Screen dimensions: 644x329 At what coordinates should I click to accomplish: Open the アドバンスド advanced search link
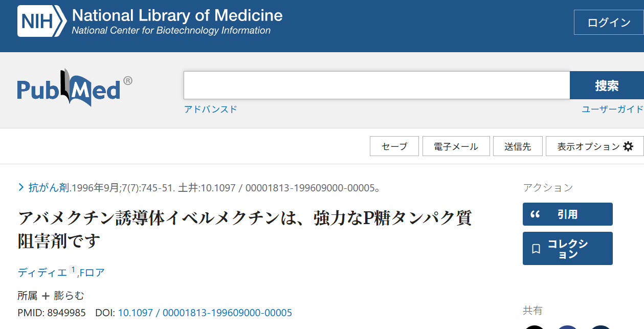pos(211,109)
